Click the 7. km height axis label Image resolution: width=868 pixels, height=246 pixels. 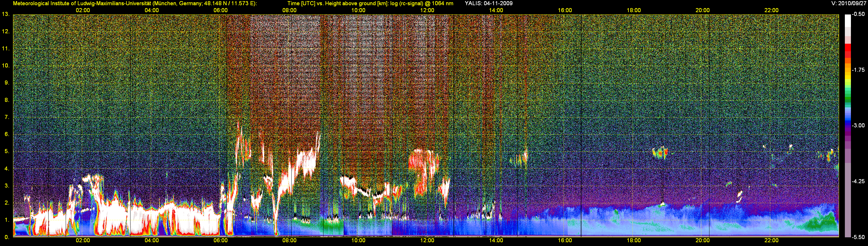click(7, 117)
